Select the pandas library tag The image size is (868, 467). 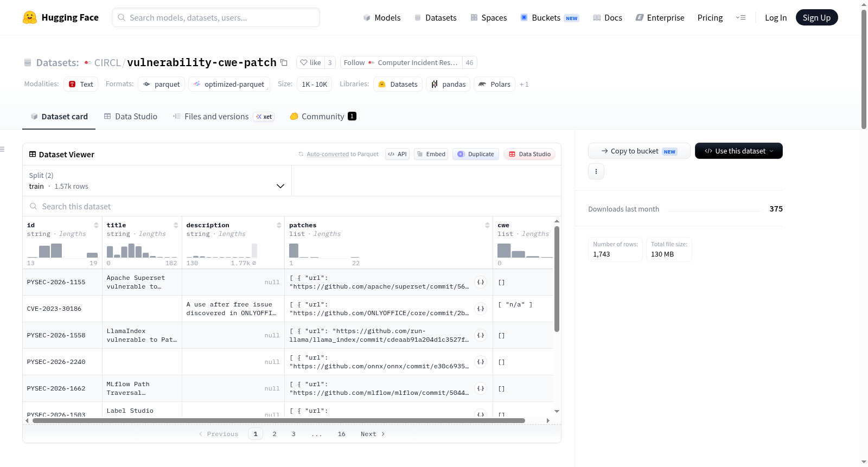[x=448, y=84]
